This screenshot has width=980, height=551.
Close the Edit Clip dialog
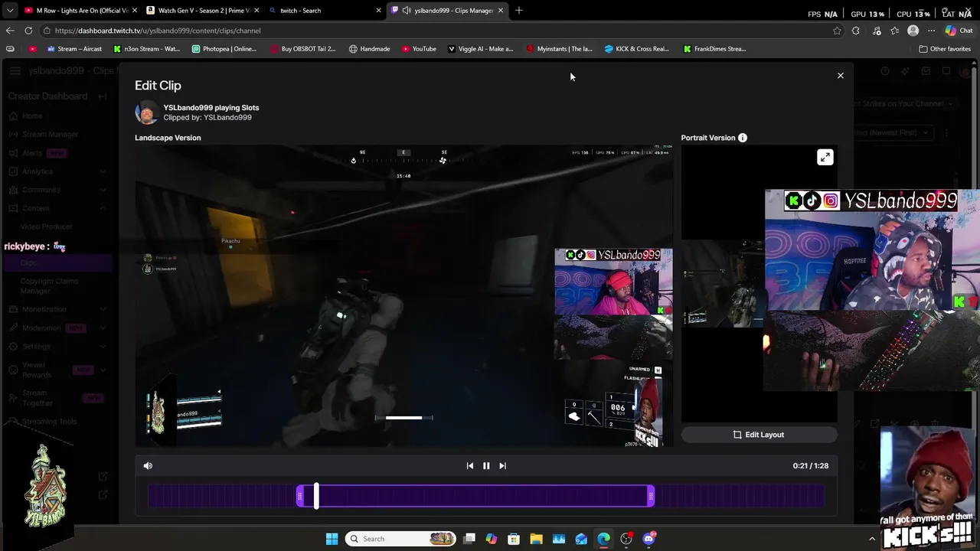tap(840, 76)
